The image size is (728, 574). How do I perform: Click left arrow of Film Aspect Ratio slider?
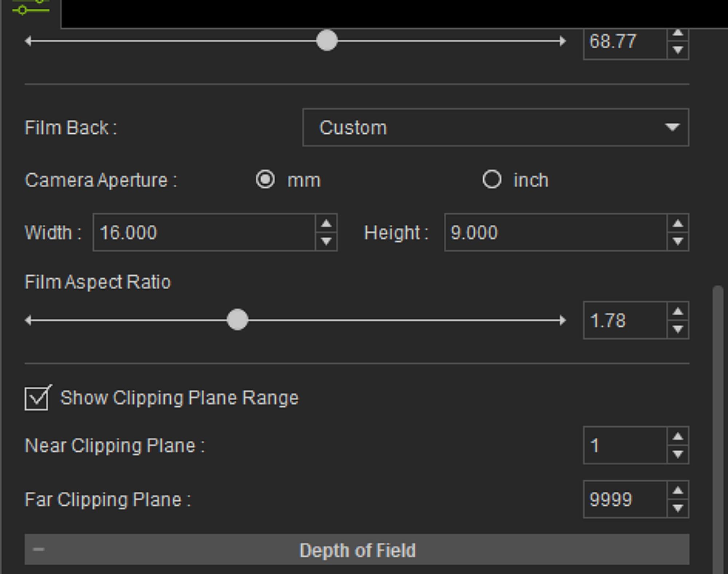coord(28,320)
